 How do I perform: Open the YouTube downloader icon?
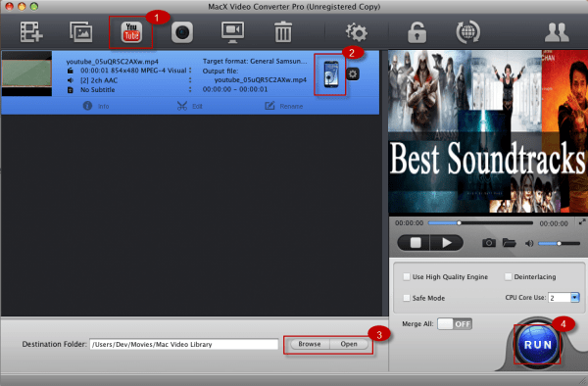[x=131, y=32]
